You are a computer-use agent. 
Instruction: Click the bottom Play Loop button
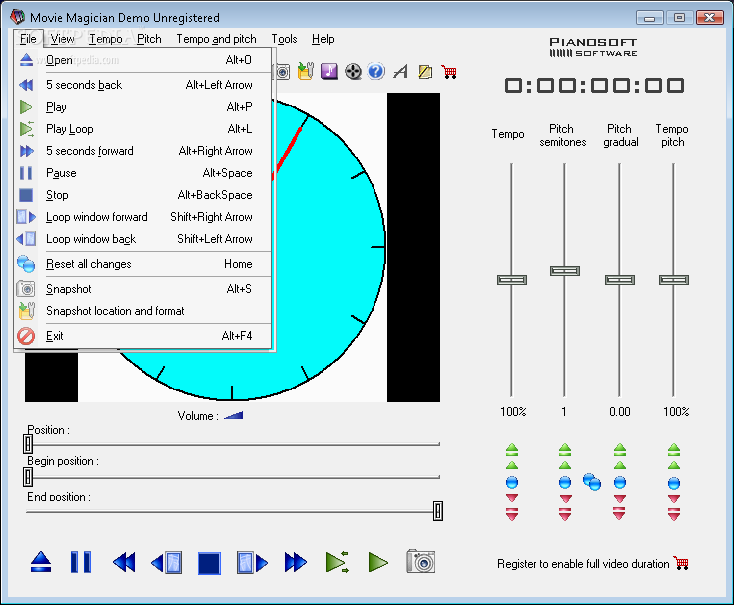[338, 562]
